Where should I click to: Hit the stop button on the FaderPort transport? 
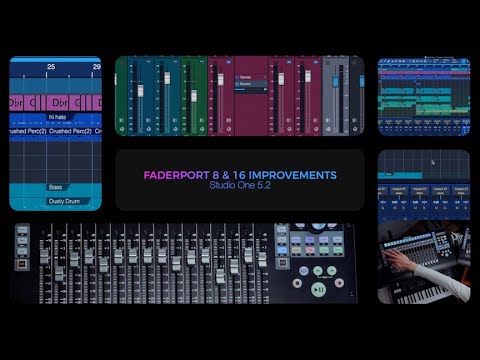(x=297, y=284)
